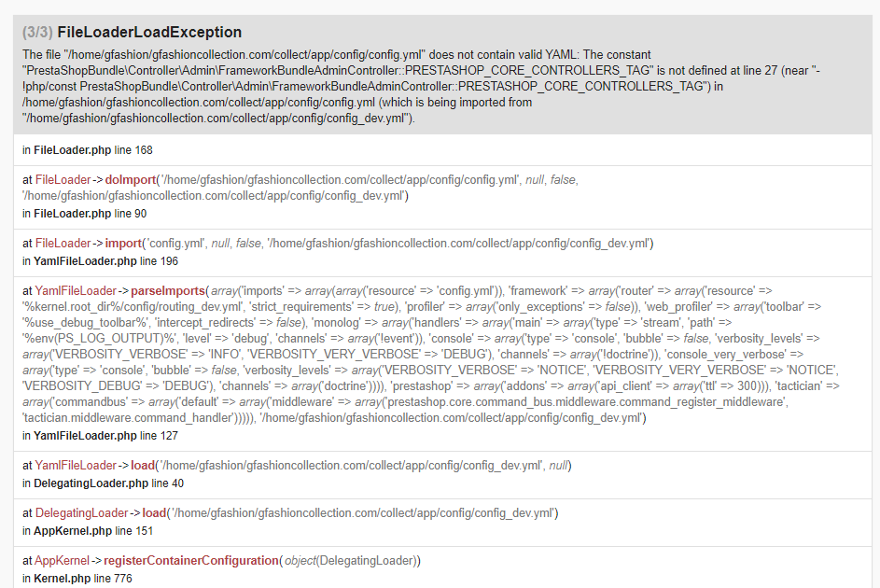
Task: Open YamlFileLoader class link at parseImports
Action: [76, 290]
